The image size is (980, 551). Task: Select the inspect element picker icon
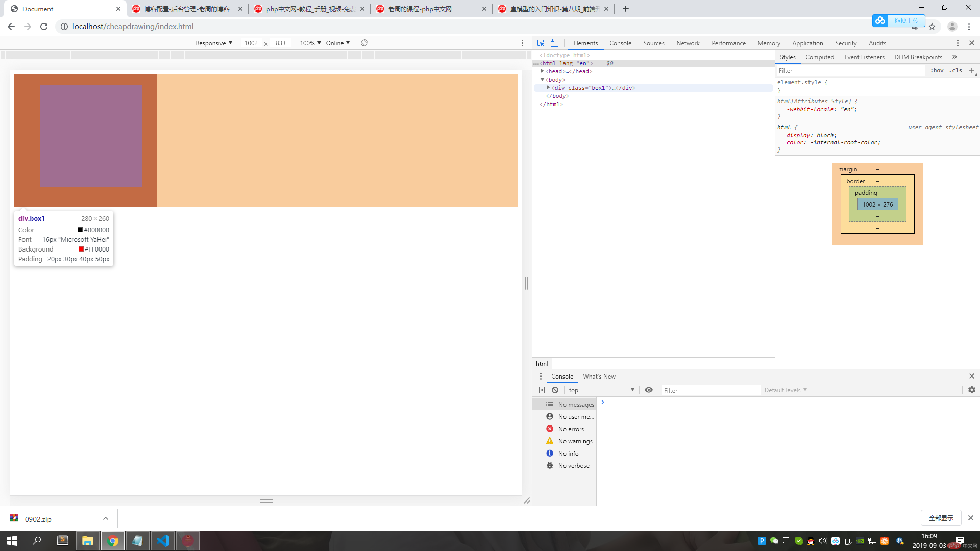pyautogui.click(x=541, y=43)
